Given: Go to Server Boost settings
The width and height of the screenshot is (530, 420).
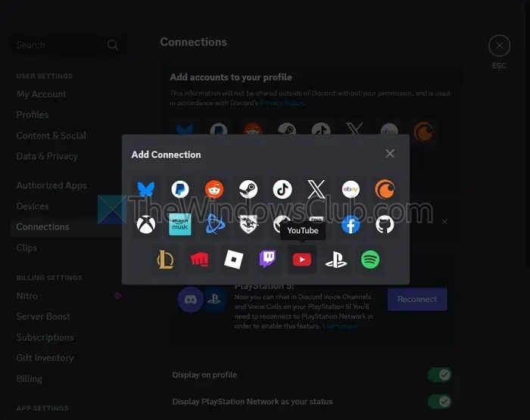Looking at the screenshot, I should click(x=43, y=316).
